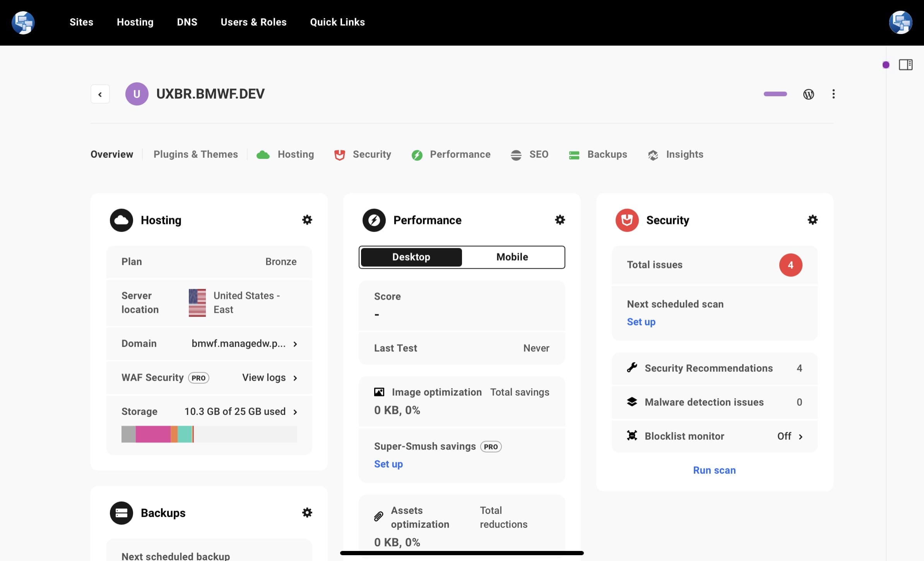Click the red total issues badge showing 4
The image size is (924, 561).
791,265
